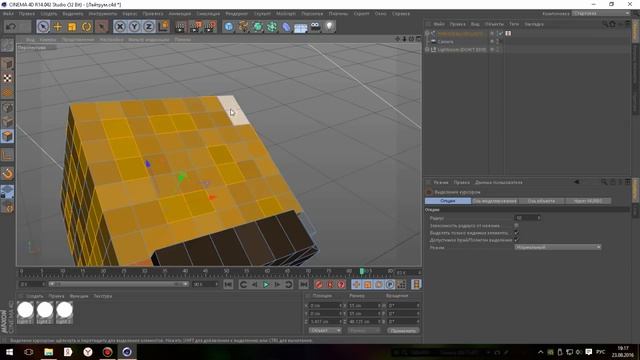Toggle radius pressure dependency checkbox
Viewport: 640px width, 360px height.
coord(516,225)
